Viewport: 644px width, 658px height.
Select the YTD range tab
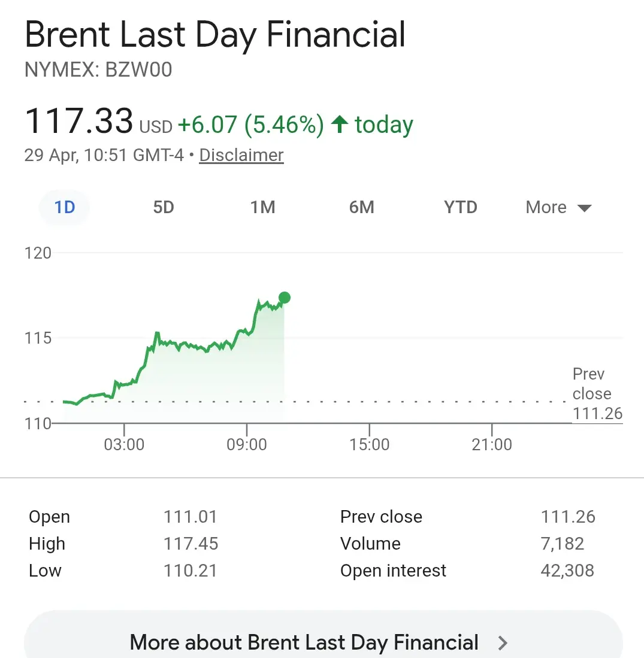pos(461,208)
